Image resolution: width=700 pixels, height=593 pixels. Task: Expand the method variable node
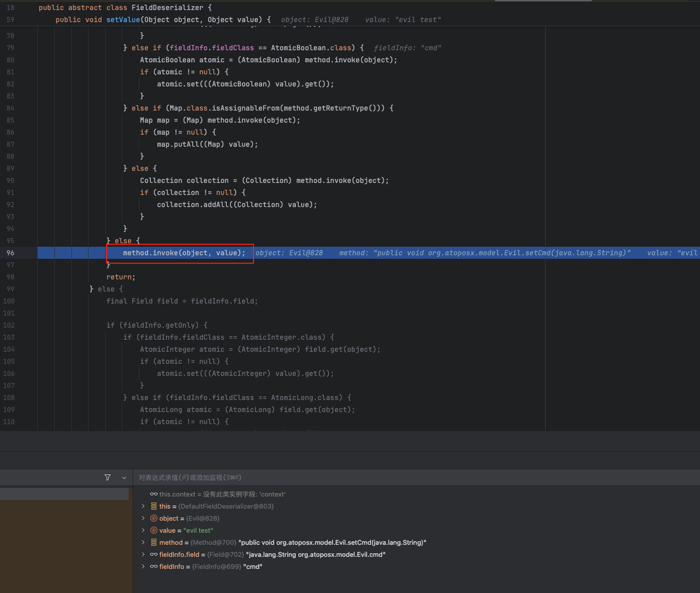pyautogui.click(x=143, y=542)
